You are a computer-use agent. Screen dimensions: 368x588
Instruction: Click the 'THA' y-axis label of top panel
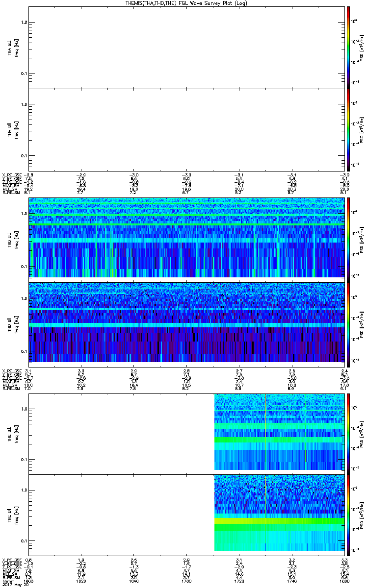pos(10,48)
